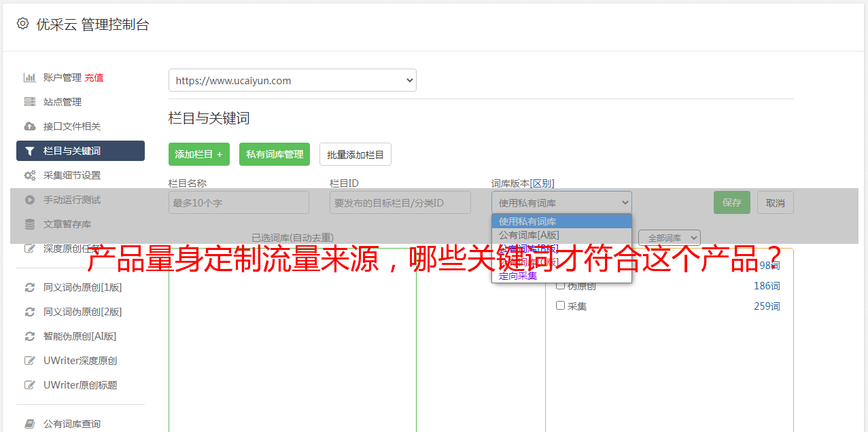Select 定向采集 in the open list
868x432 pixels.
tap(561, 276)
